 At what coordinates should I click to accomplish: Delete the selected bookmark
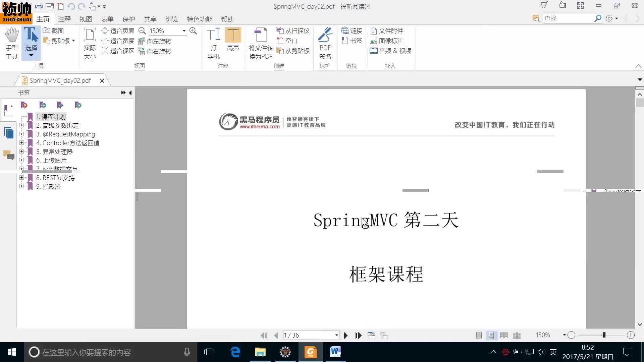point(24,105)
